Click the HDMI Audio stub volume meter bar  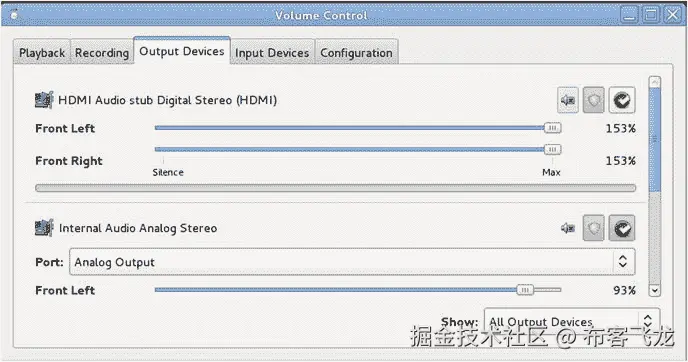point(335,188)
